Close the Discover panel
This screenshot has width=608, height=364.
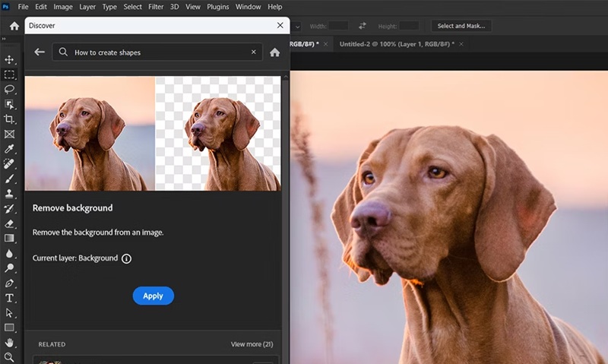click(280, 25)
